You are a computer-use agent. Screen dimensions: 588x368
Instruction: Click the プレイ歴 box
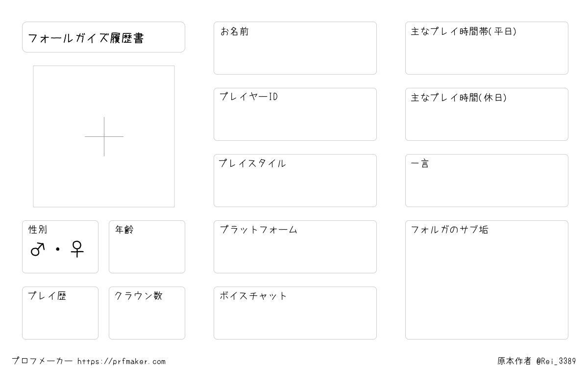tap(60, 313)
